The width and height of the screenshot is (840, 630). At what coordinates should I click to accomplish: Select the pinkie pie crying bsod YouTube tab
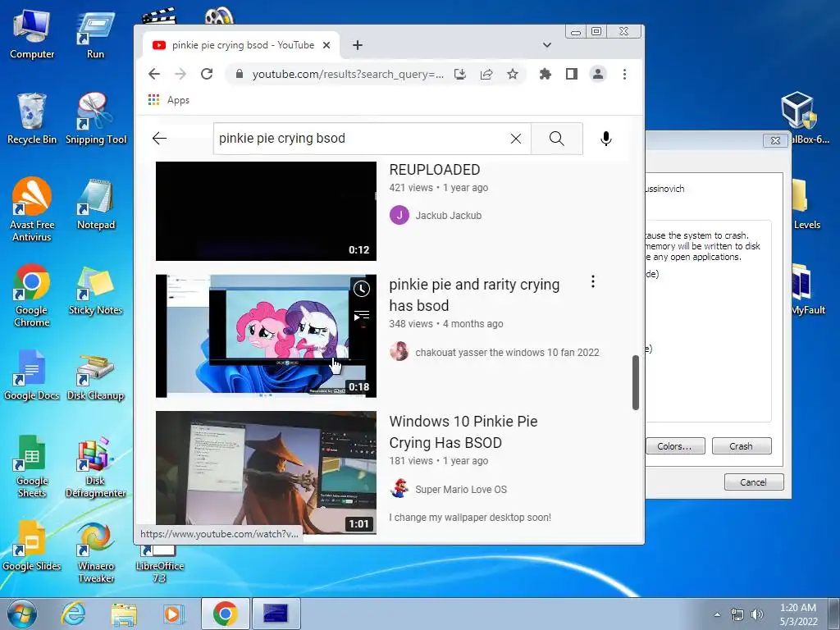(x=240, y=46)
